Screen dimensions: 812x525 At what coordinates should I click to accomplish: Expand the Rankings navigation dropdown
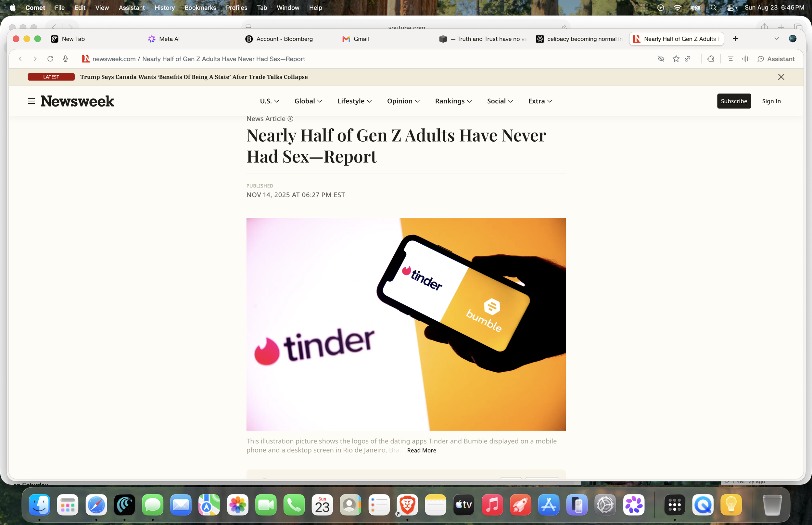[x=453, y=101]
